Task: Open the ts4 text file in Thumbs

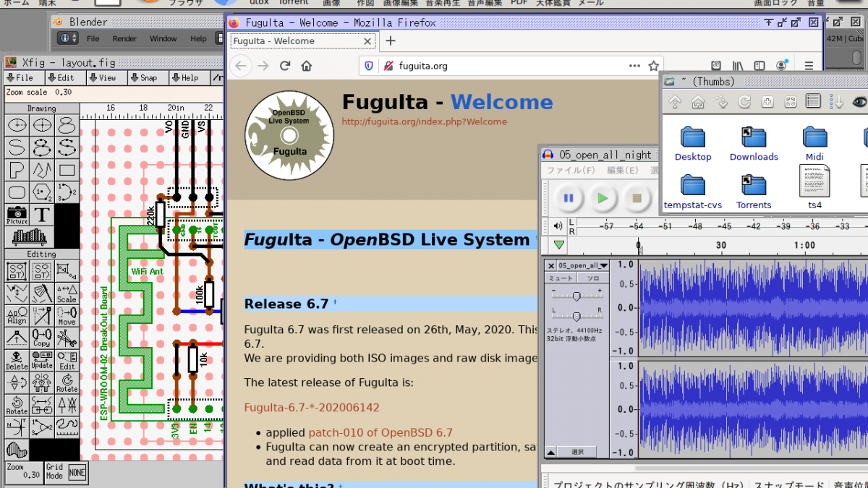Action: 815,186
